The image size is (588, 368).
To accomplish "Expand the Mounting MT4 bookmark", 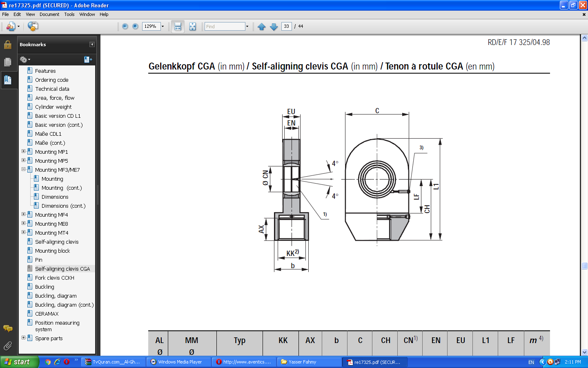I will (x=24, y=232).
